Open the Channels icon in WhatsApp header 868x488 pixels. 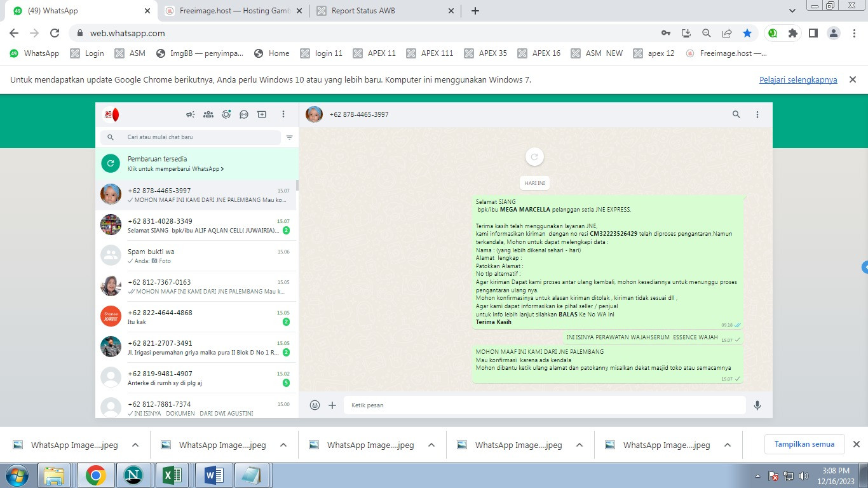click(244, 114)
